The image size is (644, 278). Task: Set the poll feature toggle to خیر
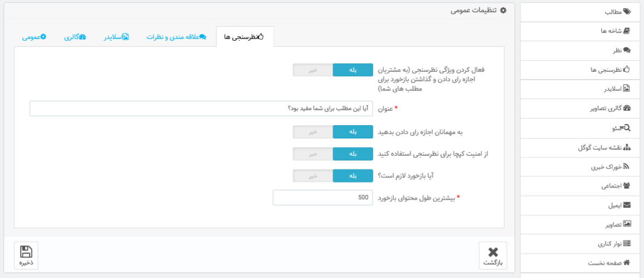click(x=313, y=69)
